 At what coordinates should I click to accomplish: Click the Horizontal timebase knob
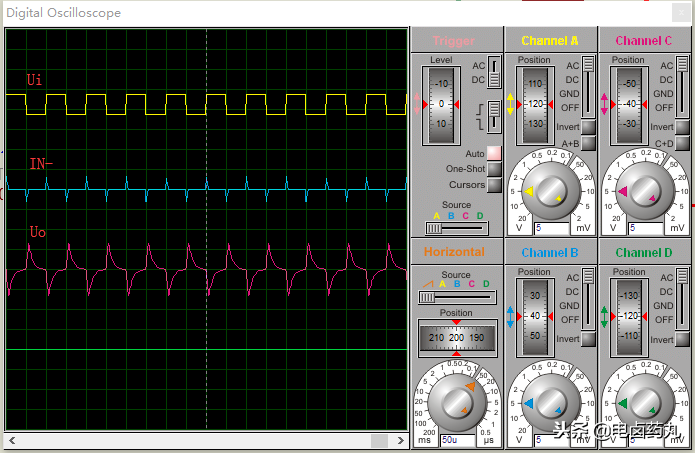click(457, 402)
